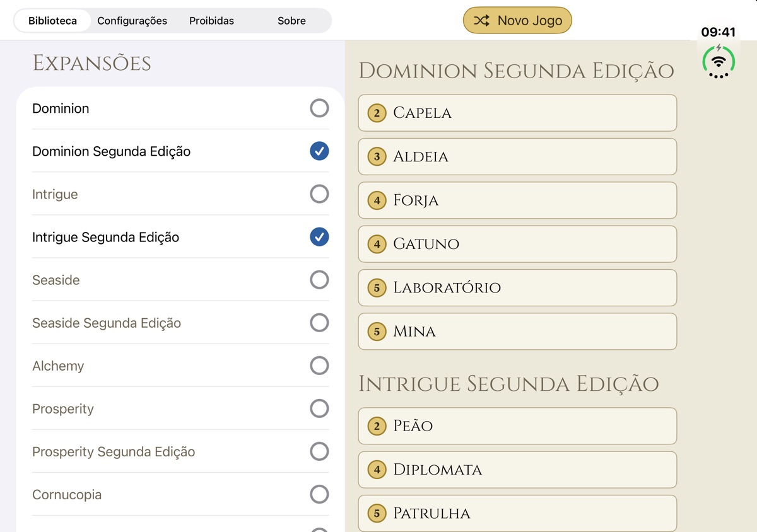The width and height of the screenshot is (757, 532).
Task: Select the Peão card
Action: pyautogui.click(x=517, y=426)
